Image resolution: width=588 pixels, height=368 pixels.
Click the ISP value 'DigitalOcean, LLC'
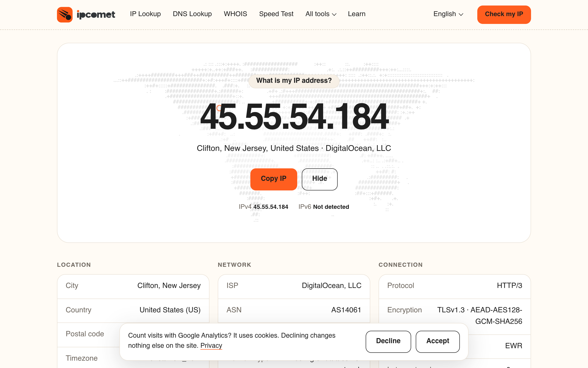pos(331,285)
